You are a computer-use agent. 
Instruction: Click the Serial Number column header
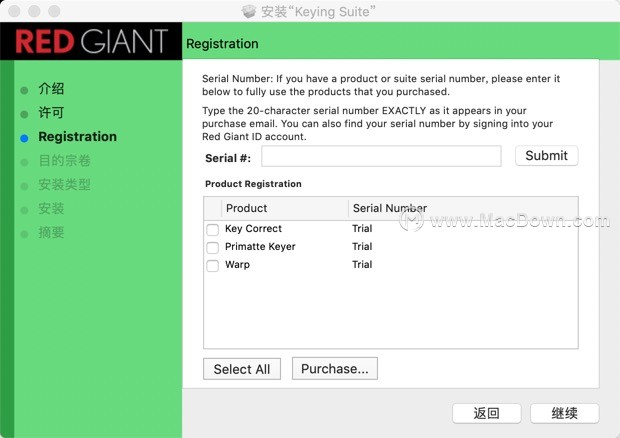[x=463, y=208]
